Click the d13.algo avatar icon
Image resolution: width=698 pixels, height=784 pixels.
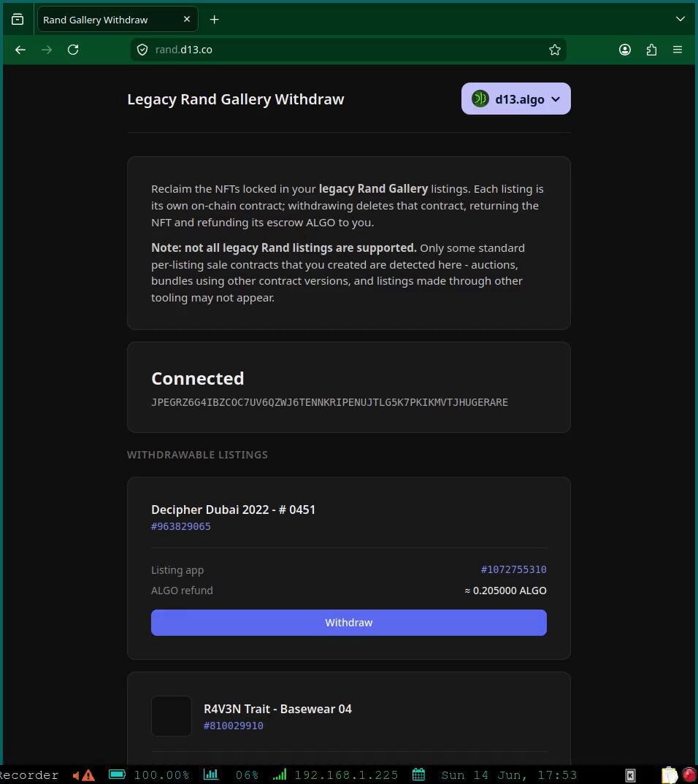coord(480,99)
